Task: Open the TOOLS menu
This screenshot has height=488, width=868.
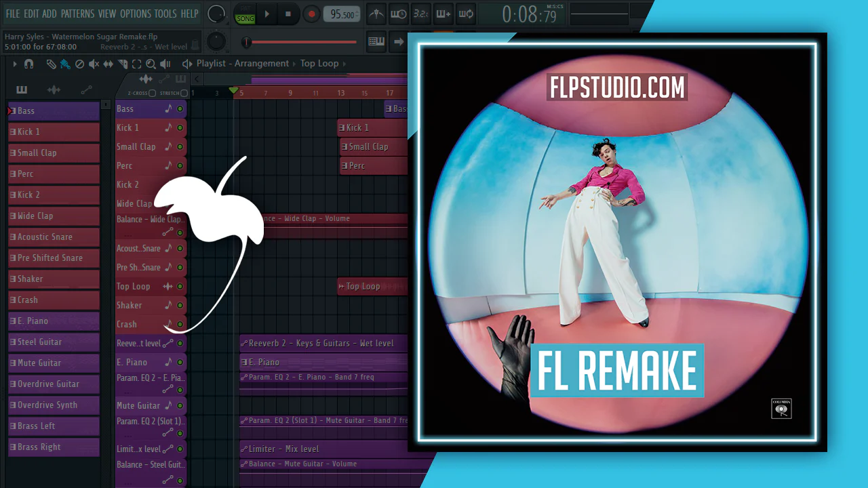Action: [x=165, y=14]
